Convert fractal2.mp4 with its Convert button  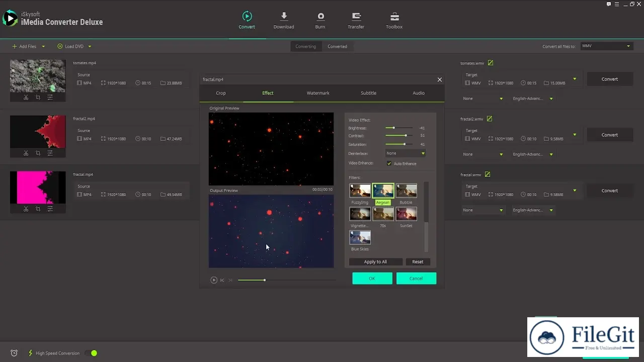pos(609,135)
